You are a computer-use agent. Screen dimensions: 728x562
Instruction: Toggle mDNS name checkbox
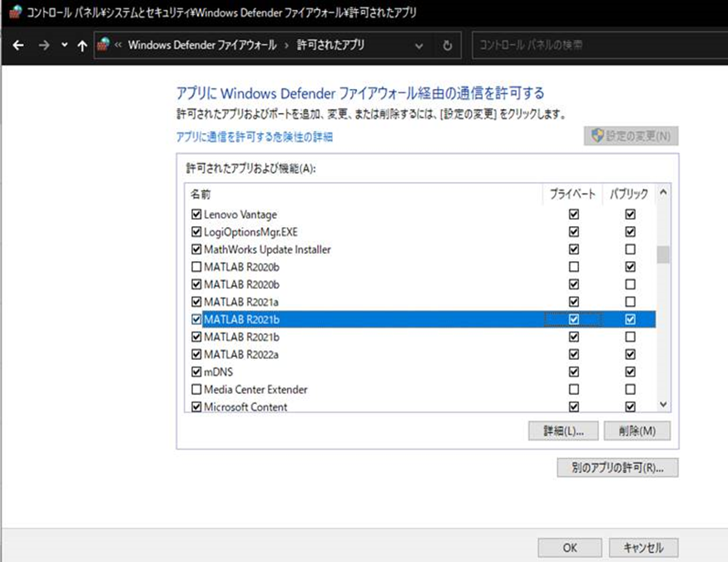tap(196, 372)
